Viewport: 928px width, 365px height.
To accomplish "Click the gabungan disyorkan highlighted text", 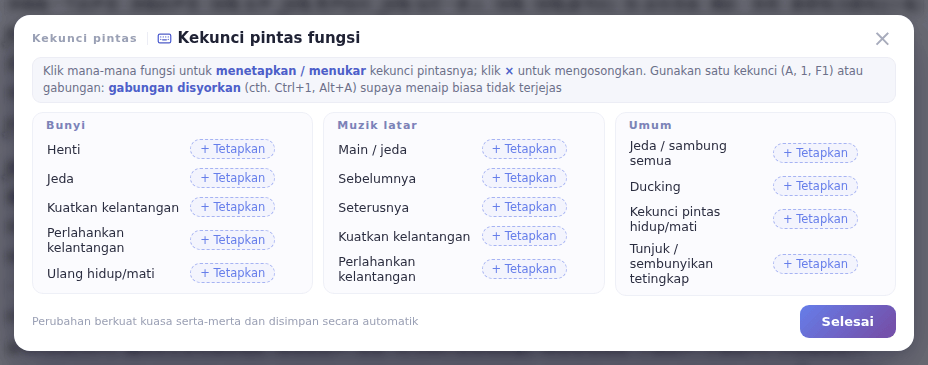I will pos(174,88).
